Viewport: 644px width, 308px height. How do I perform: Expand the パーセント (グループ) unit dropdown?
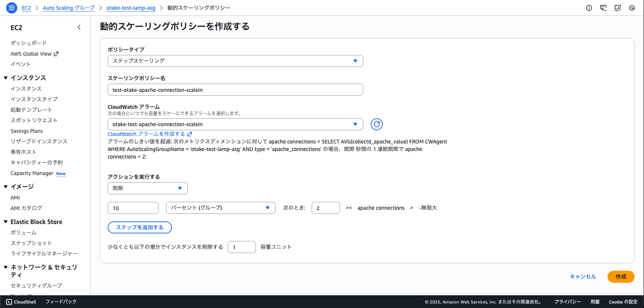pos(221,208)
